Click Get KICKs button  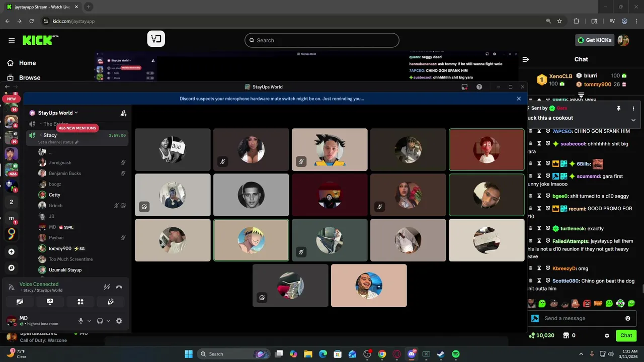coord(595,40)
